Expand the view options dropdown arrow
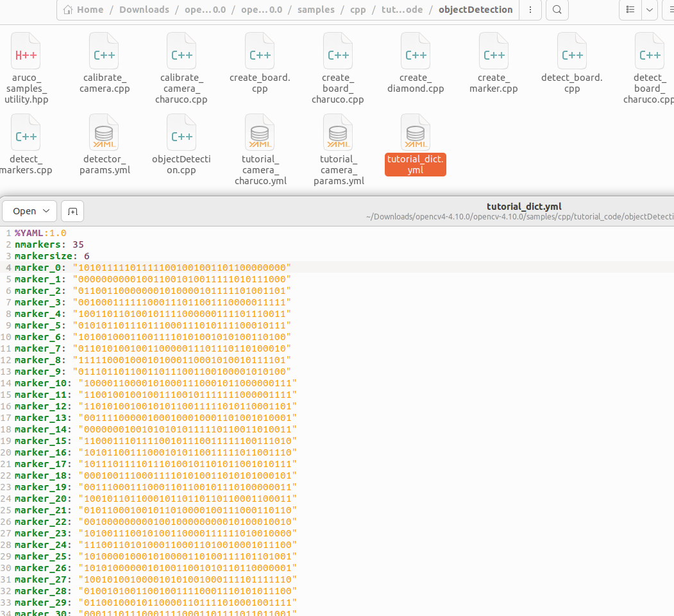The height and width of the screenshot is (616, 674). tap(650, 10)
